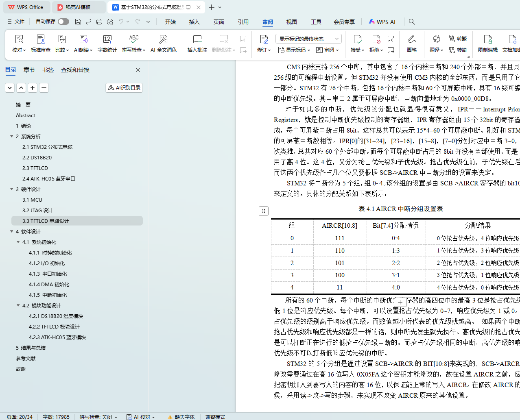
Task: Open the 书签 tab in navigation pane
Action: (48, 70)
